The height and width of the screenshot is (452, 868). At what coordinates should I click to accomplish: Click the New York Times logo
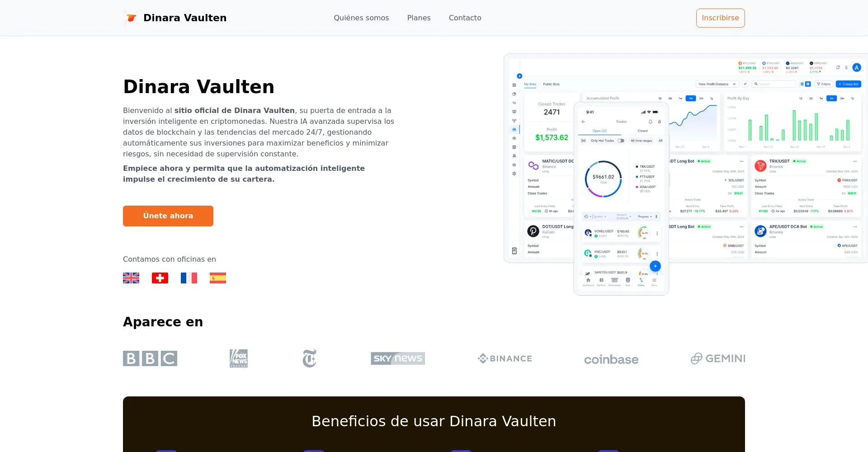tap(309, 358)
